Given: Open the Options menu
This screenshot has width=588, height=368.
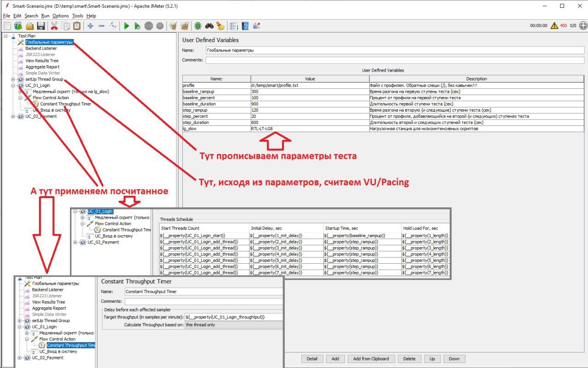Looking at the screenshot, I should (x=61, y=16).
